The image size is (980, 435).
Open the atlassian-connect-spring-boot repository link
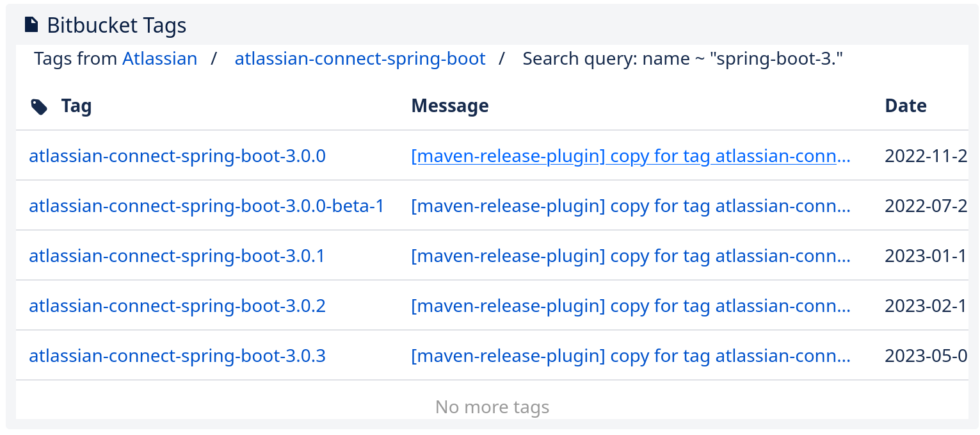(360, 59)
